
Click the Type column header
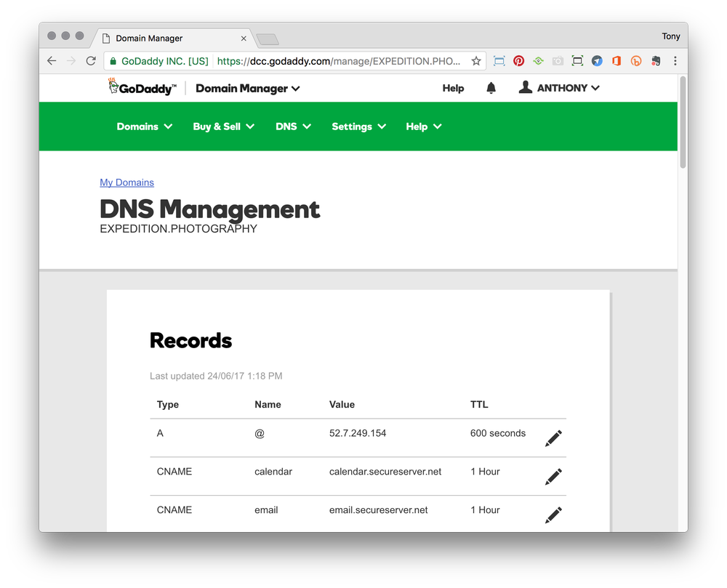coord(168,405)
